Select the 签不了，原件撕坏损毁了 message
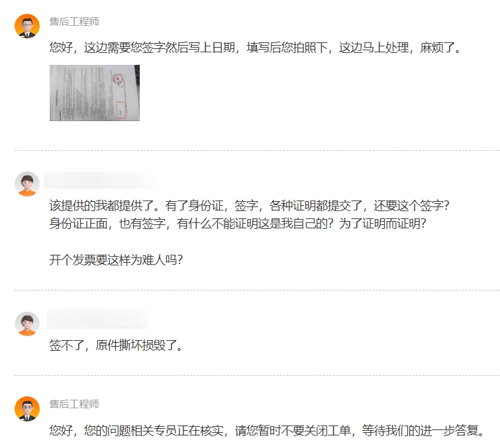 coord(116,345)
